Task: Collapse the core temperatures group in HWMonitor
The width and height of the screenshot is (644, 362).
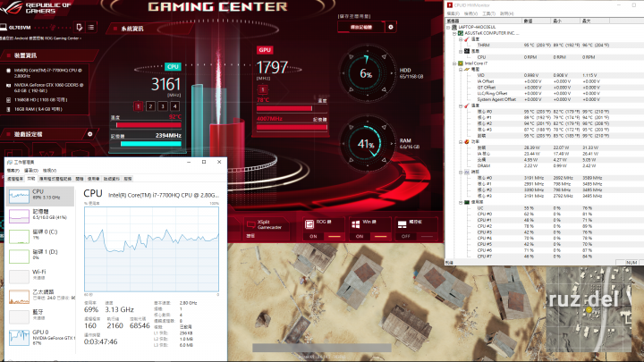Action: coord(461,105)
